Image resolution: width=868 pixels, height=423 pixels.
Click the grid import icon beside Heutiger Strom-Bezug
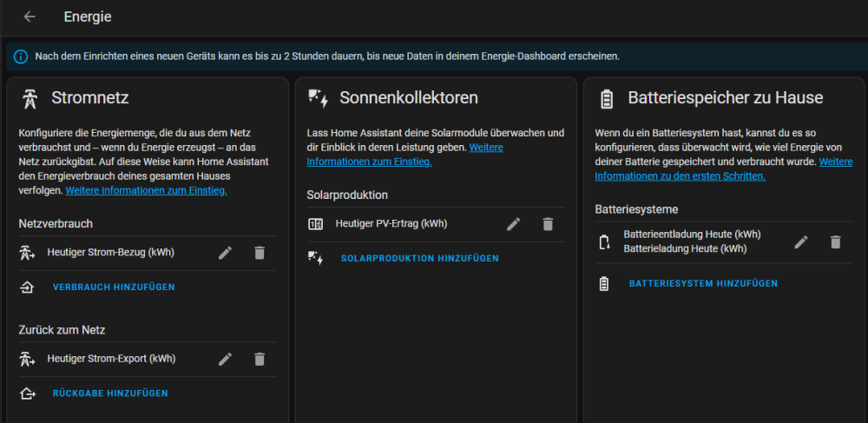pyautogui.click(x=28, y=253)
